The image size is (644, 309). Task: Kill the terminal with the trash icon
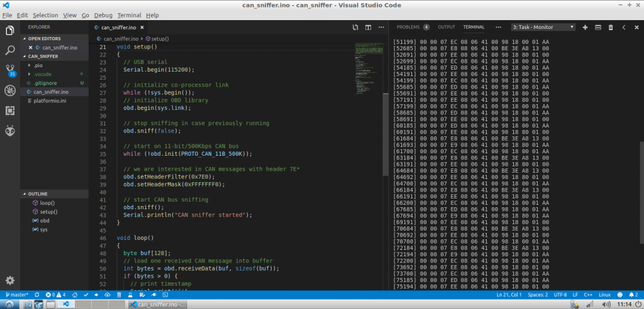[611, 27]
